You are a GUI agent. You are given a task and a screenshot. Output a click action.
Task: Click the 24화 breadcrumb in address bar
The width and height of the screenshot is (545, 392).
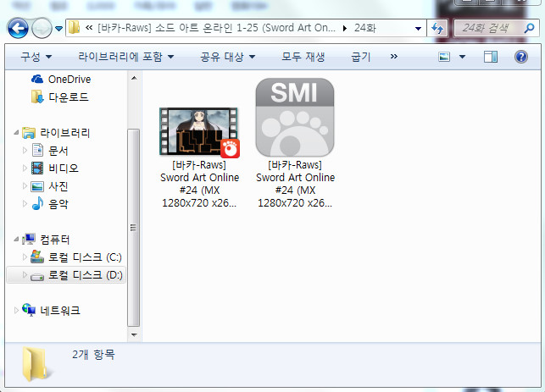[x=365, y=28]
